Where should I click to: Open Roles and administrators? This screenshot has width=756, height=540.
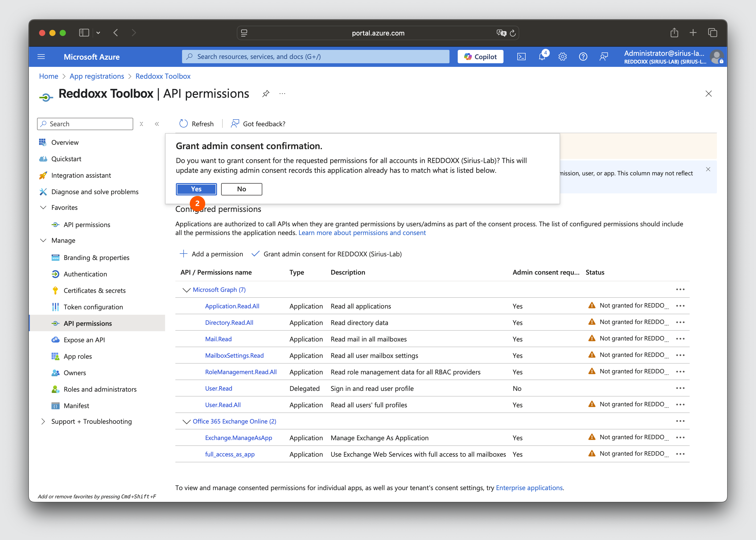click(100, 389)
